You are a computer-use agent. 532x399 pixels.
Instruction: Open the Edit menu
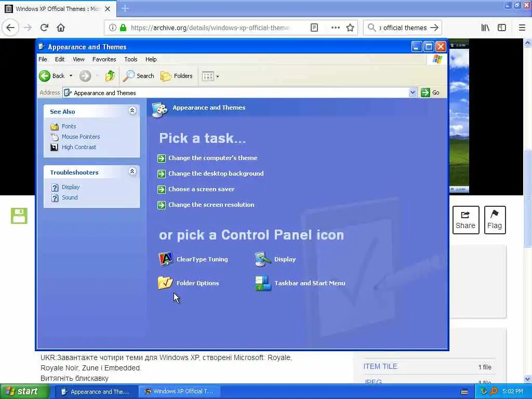point(60,59)
